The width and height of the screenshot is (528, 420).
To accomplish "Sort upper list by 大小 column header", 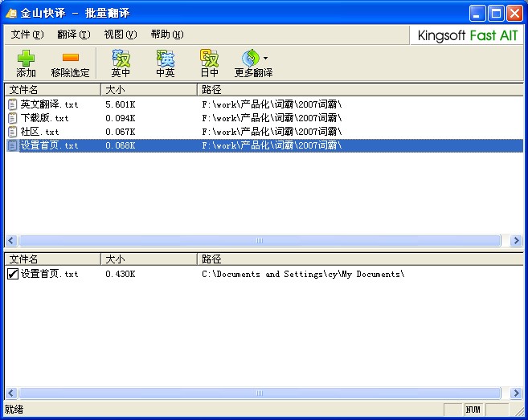I will click(149, 90).
